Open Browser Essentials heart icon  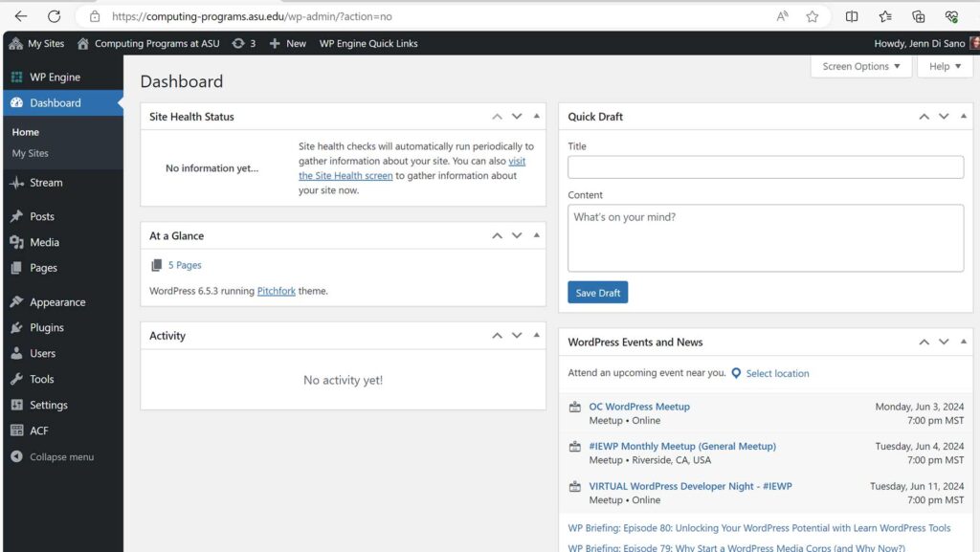coord(951,17)
